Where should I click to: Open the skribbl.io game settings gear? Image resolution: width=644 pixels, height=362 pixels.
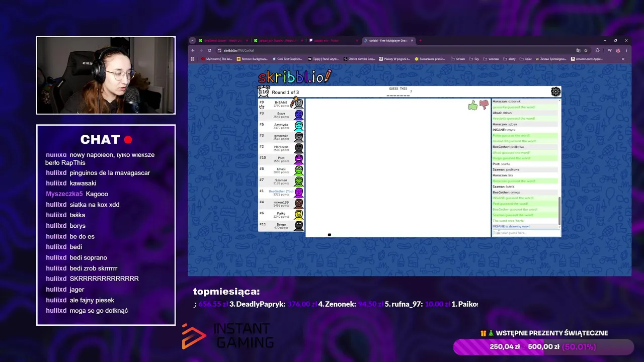pyautogui.click(x=555, y=92)
